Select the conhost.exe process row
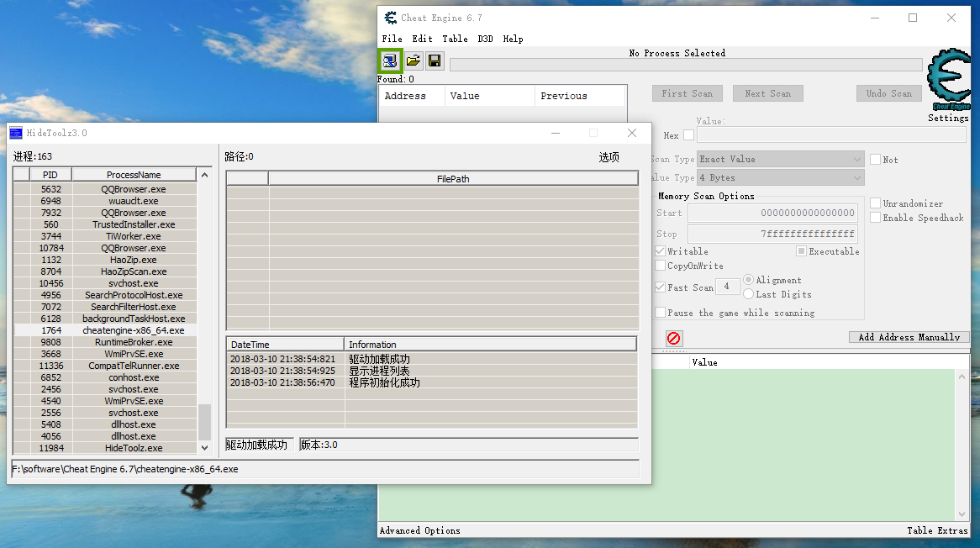The width and height of the screenshot is (980, 548). click(x=105, y=377)
